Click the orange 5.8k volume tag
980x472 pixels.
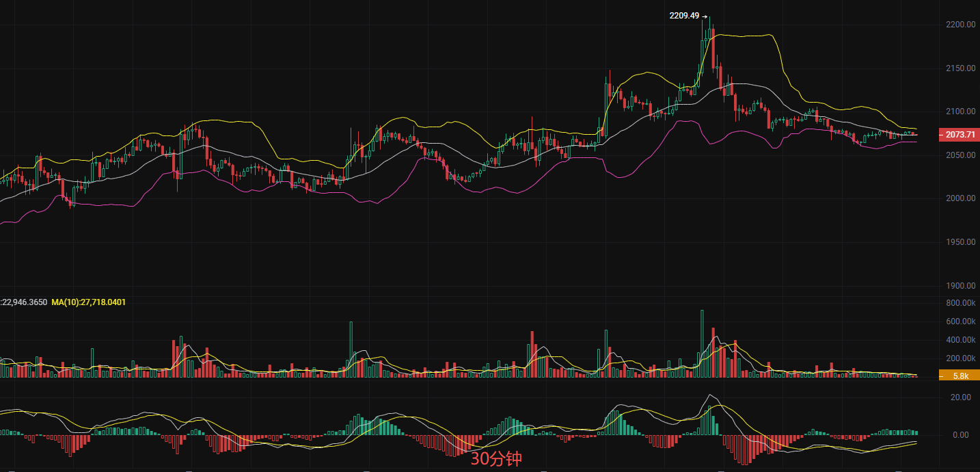click(x=960, y=376)
